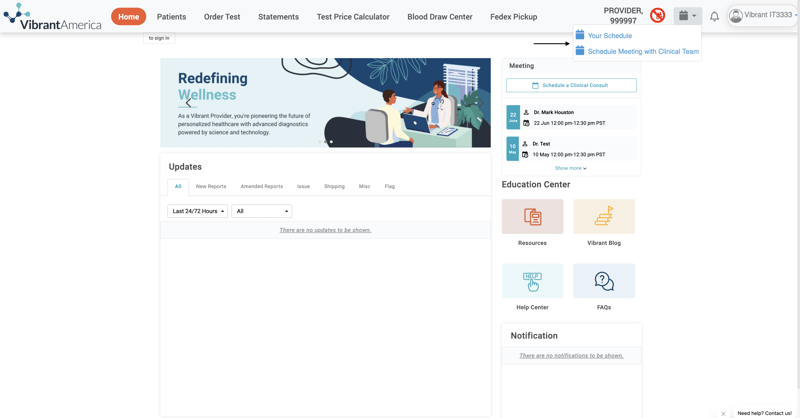
Task: Click the calendar icon beside Schedule Meeting
Action: tap(580, 51)
